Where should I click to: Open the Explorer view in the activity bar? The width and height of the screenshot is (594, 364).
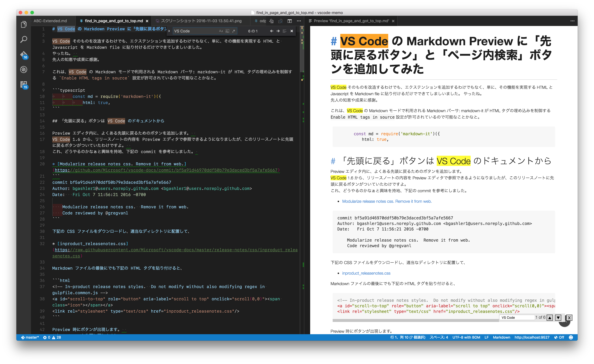point(24,24)
